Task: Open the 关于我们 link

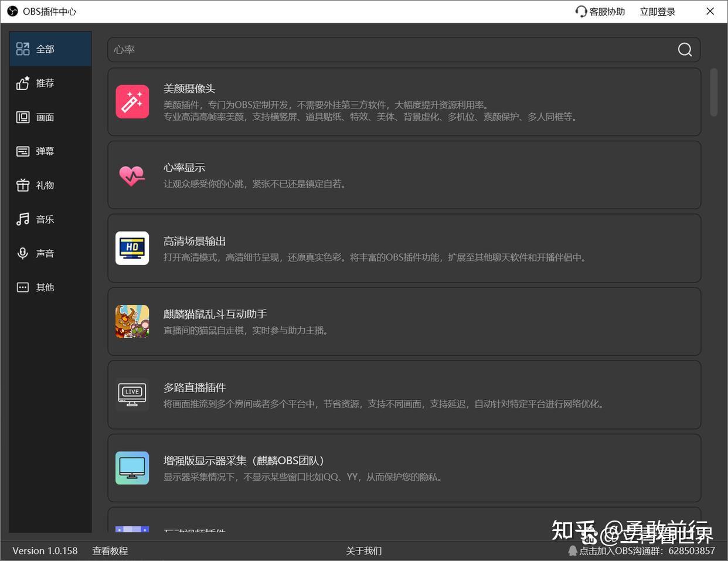Action: coord(363,551)
